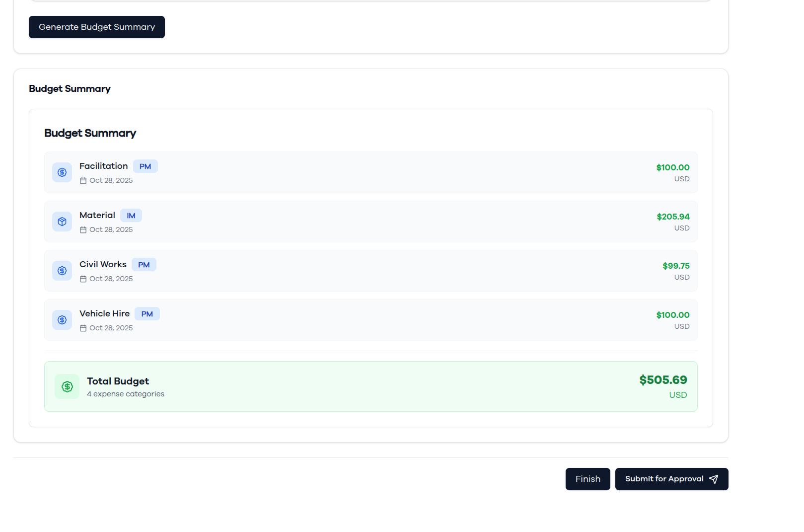
Task: Click the Vehicle Hire row $100.00 amount
Action: [673, 315]
